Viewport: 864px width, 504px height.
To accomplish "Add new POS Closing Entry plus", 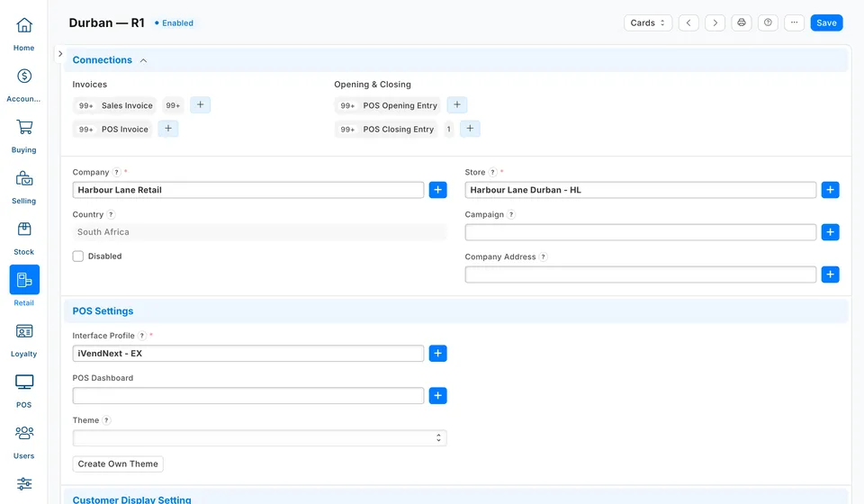I will (x=470, y=129).
